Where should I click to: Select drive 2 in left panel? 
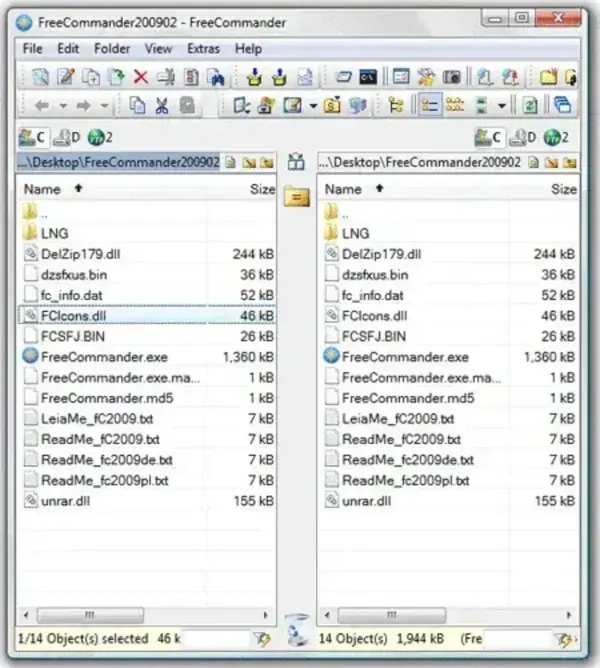tap(100, 137)
